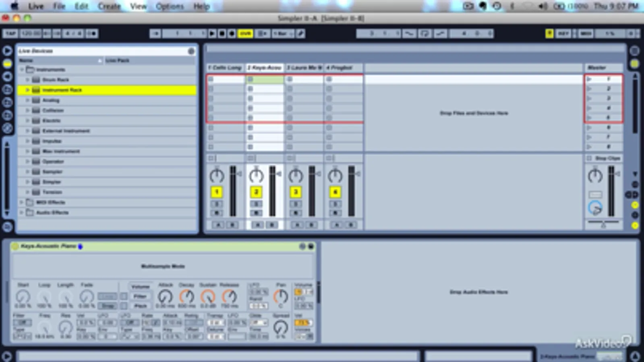
Task: Open the File menu
Action: click(x=59, y=6)
